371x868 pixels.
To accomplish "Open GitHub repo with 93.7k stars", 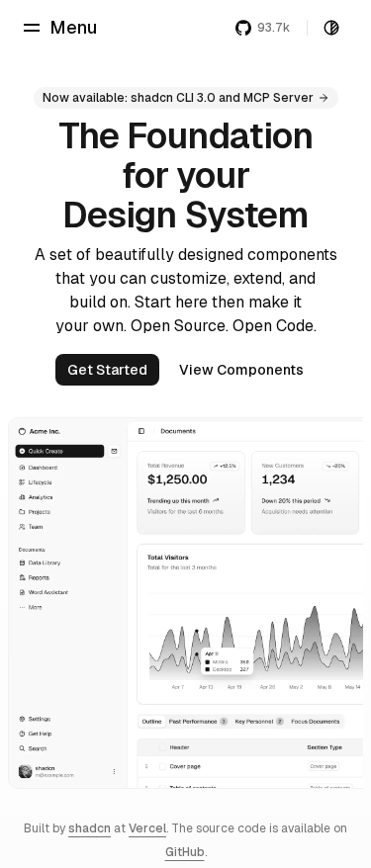I will tap(262, 28).
